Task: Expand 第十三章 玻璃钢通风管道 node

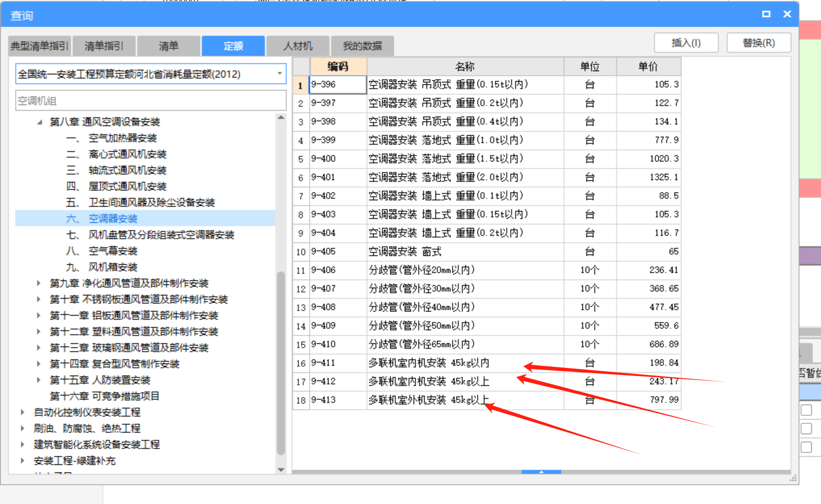Action: tap(39, 347)
